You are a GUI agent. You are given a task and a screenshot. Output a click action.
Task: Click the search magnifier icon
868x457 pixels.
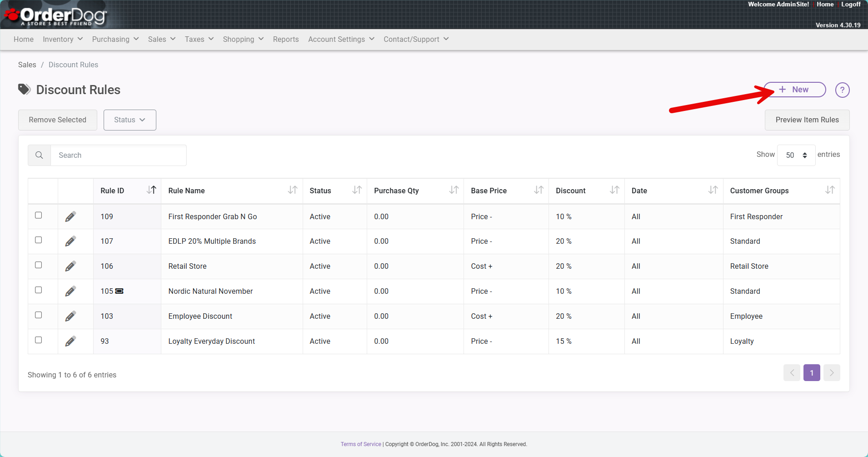40,155
